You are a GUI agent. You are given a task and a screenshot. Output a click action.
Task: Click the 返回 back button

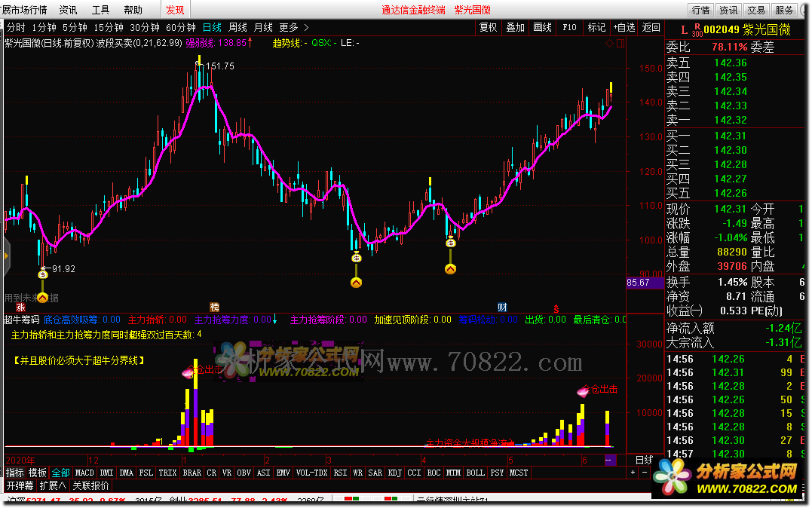pos(651,27)
